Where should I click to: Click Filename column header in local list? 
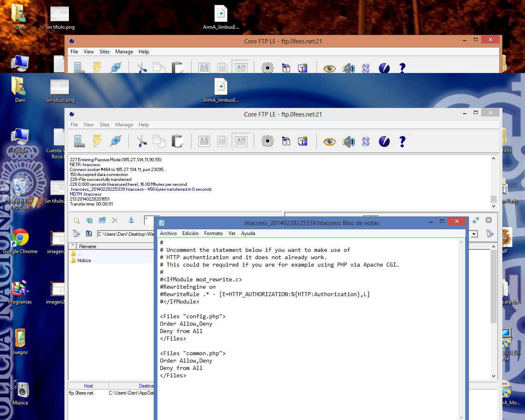point(115,246)
